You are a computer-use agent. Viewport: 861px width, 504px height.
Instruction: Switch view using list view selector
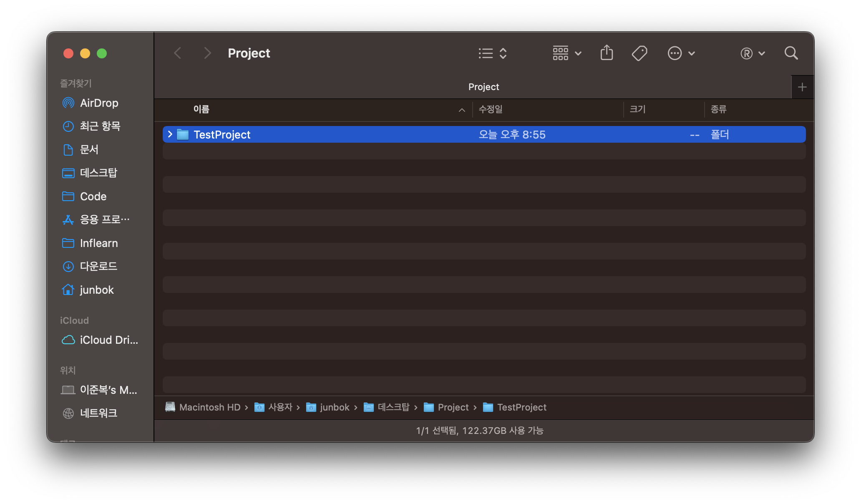[492, 53]
